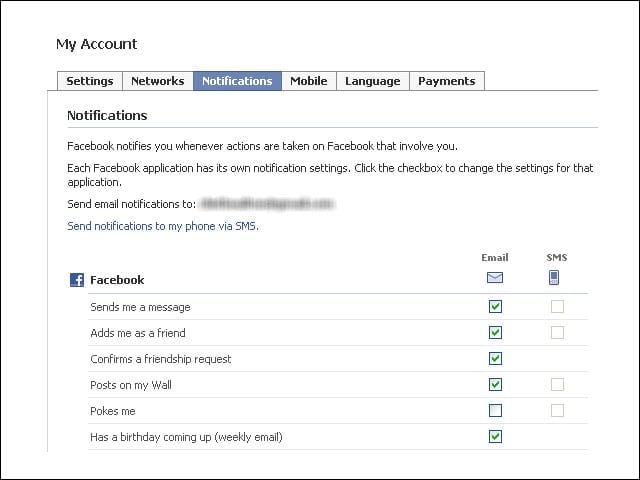Uncheck Email for Posts on my Wall
Image resolution: width=640 pixels, height=480 pixels.
(x=496, y=384)
